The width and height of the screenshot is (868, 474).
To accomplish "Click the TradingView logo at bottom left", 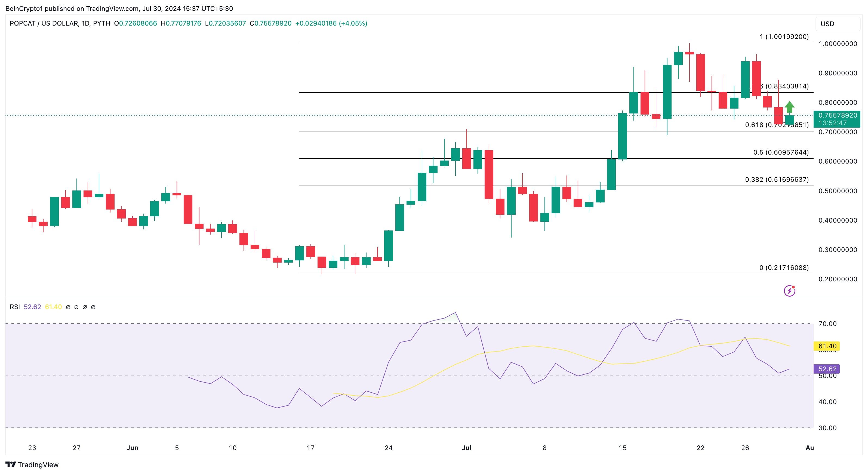I will (32, 464).
